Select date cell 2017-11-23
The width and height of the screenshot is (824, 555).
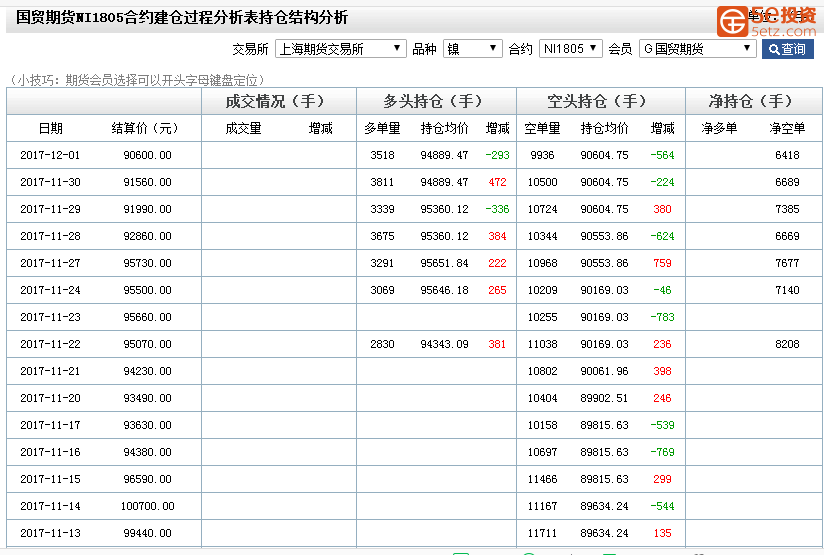tap(50, 317)
